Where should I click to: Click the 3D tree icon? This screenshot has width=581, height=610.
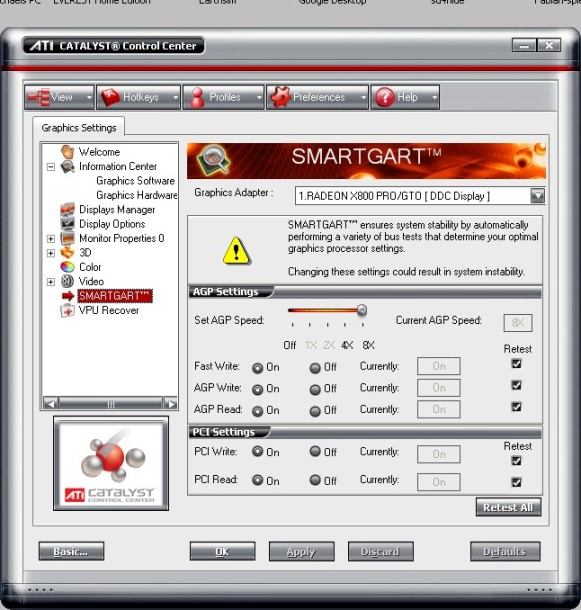coord(67,252)
